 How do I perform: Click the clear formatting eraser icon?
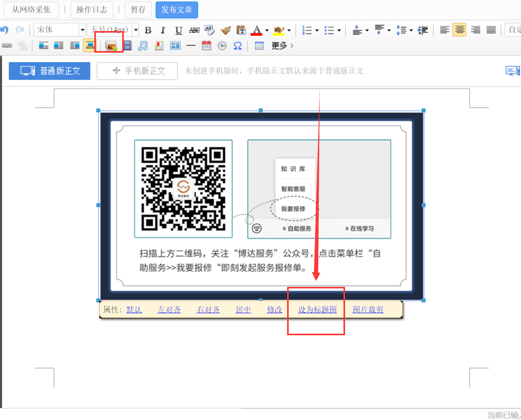point(209,30)
